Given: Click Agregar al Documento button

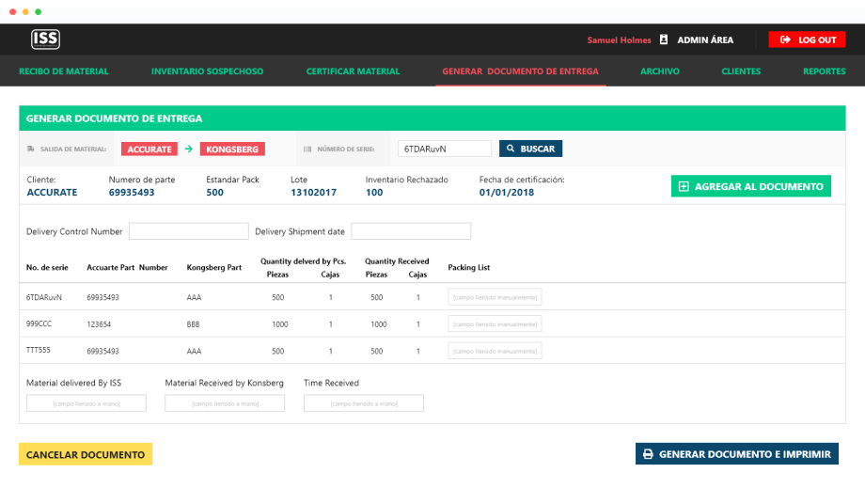Looking at the screenshot, I should 751,186.
